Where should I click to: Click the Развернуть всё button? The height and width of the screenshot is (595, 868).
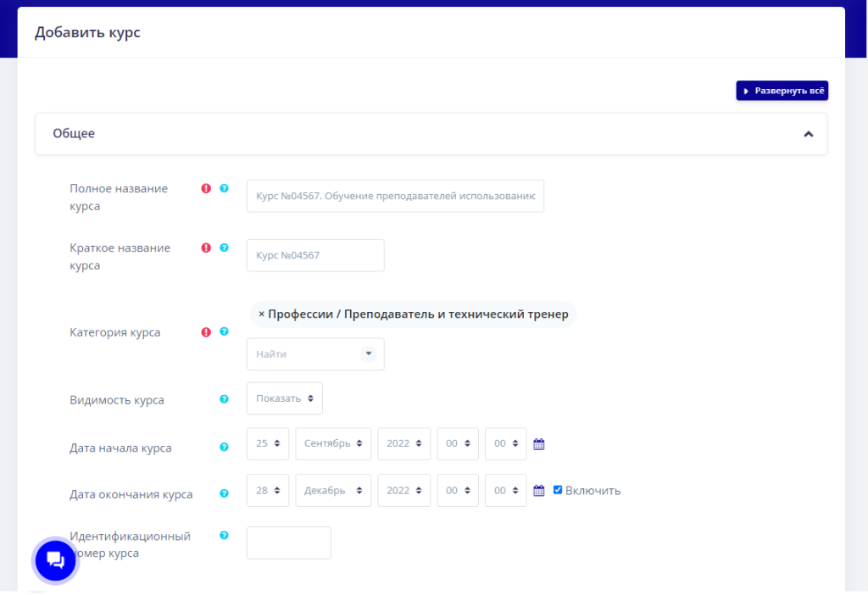782,91
